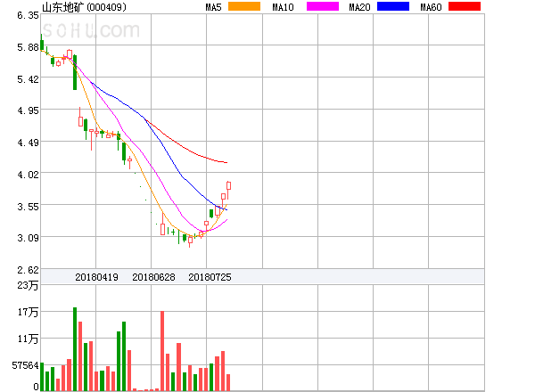Click the 4.49 price axis label
The width and height of the screenshot is (535, 392).
point(28,143)
